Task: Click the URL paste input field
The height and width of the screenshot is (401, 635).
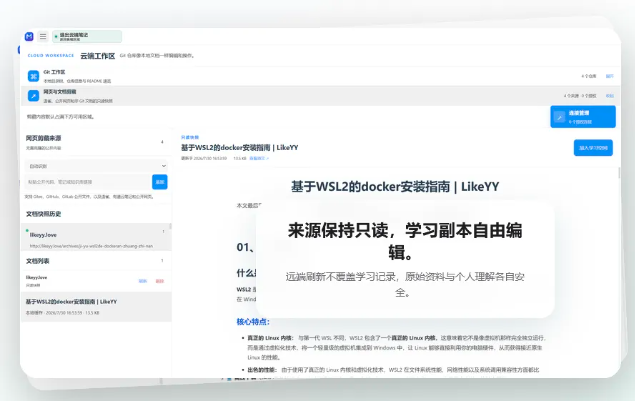Action: 88,182
